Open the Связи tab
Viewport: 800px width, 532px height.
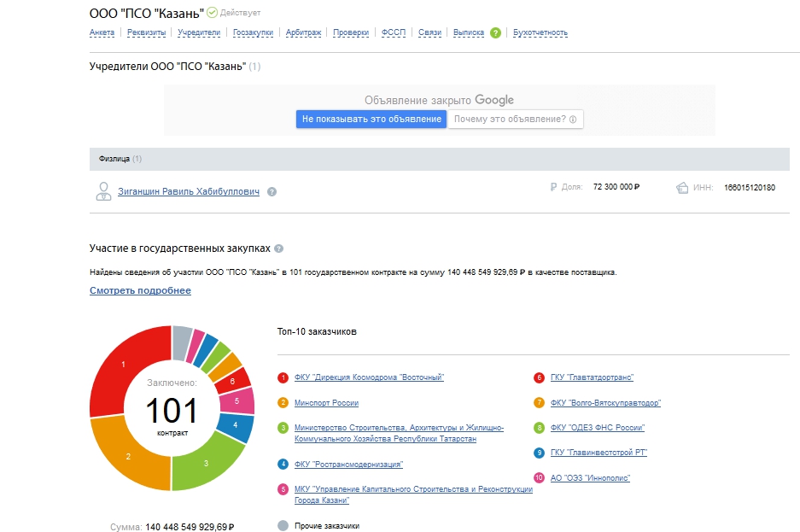pyautogui.click(x=429, y=32)
